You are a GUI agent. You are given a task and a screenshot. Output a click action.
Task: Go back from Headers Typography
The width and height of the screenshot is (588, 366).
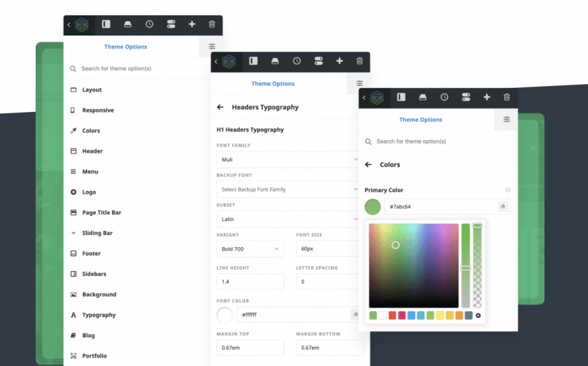pos(220,107)
